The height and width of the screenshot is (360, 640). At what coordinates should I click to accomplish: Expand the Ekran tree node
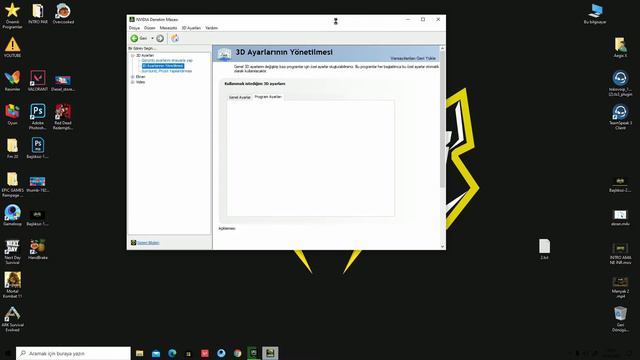pos(133,77)
